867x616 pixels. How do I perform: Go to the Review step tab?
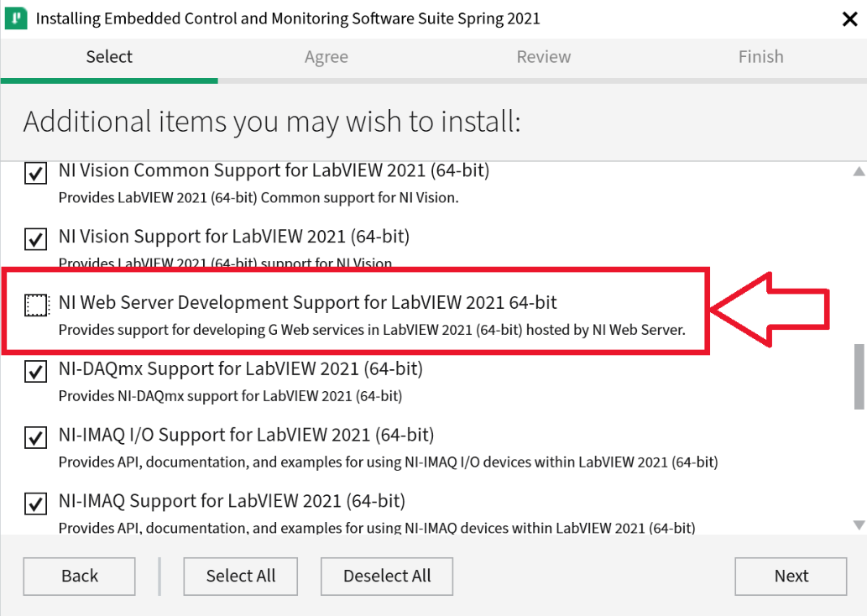coord(544,57)
